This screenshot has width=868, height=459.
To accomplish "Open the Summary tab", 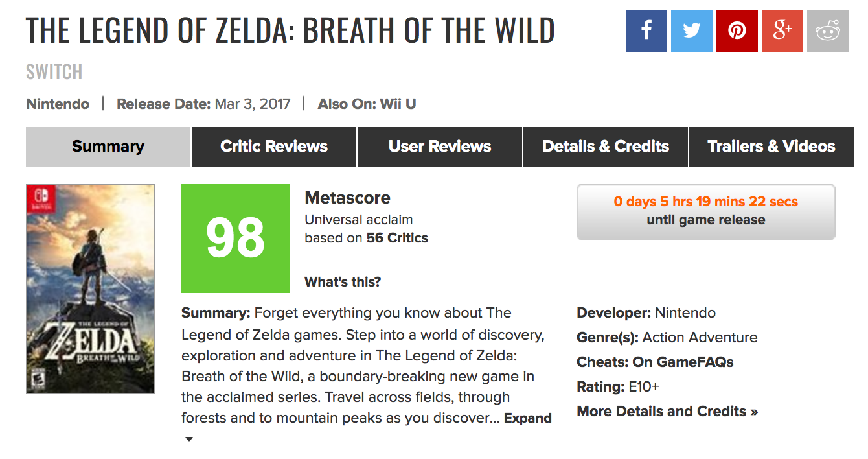I will pos(108,147).
